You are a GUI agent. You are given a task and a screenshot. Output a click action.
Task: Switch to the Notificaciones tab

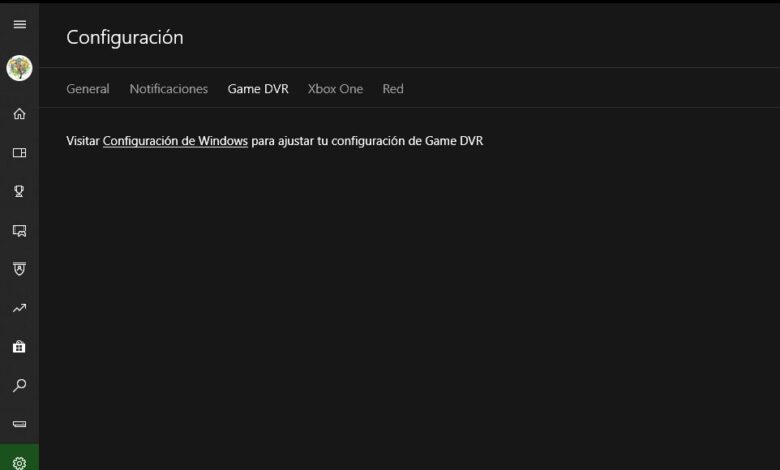point(169,89)
